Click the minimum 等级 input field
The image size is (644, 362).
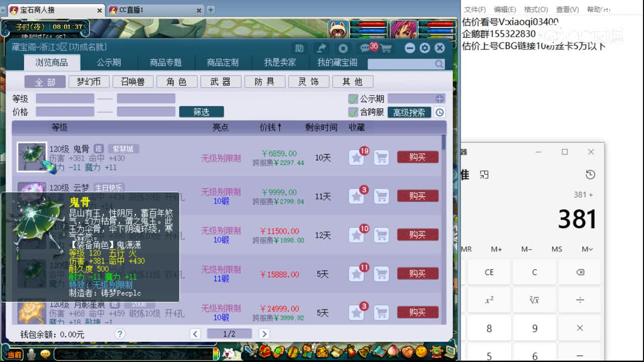click(65, 99)
